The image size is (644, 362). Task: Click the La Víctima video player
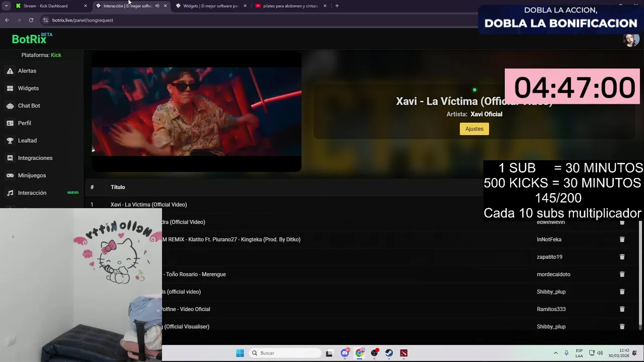[196, 112]
